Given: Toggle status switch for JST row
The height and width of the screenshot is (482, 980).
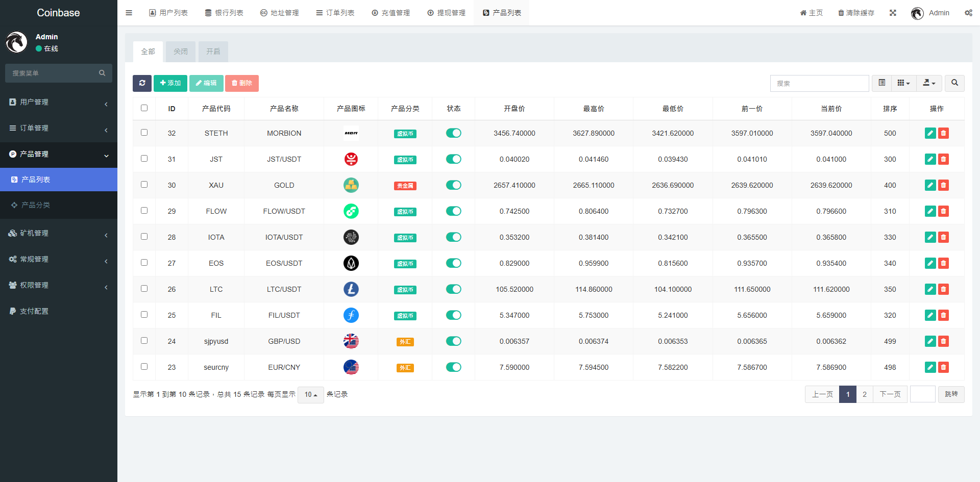Looking at the screenshot, I should tap(453, 159).
